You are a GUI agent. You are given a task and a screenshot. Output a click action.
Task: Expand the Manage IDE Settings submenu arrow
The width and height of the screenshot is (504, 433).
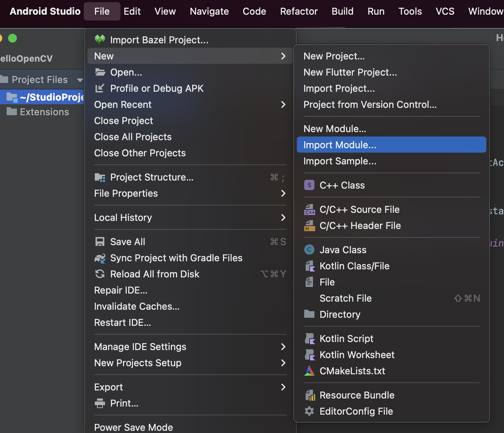pos(283,347)
